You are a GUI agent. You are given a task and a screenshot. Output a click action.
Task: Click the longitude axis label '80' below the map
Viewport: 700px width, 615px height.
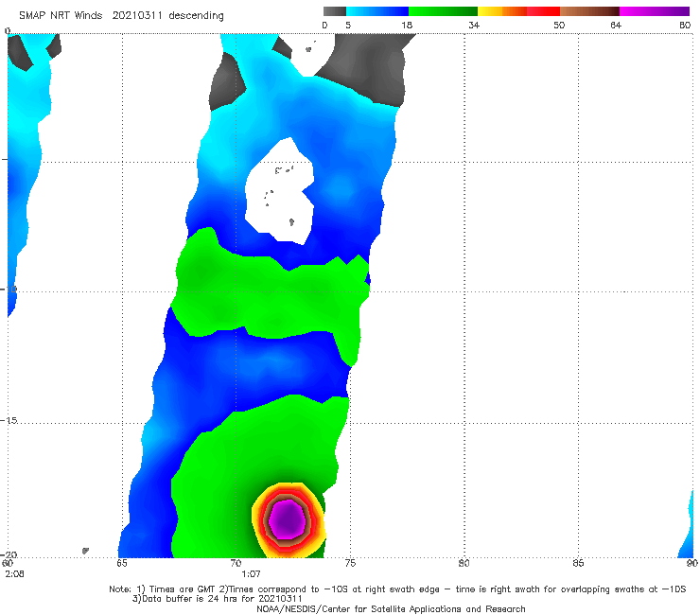464,563
